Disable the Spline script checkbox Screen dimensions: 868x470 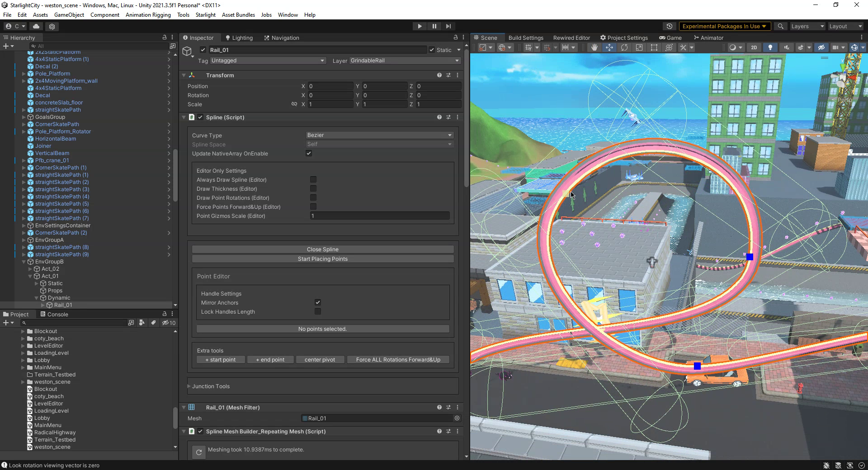pyautogui.click(x=200, y=117)
